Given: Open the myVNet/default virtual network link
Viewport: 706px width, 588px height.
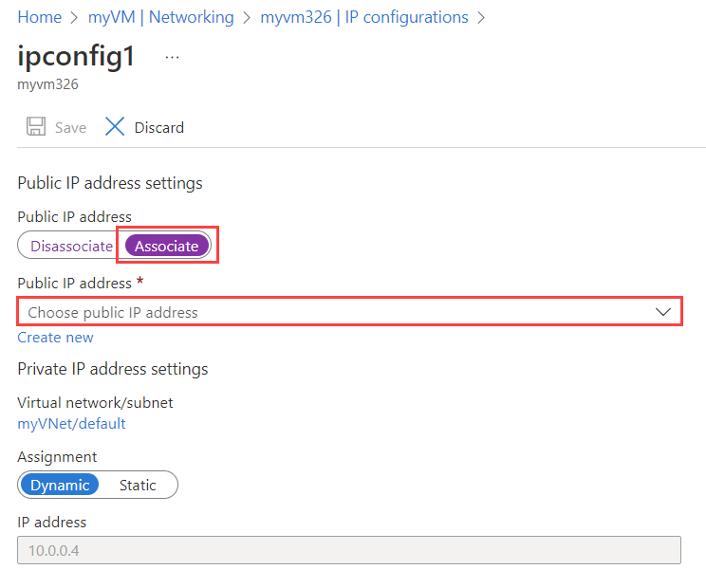Looking at the screenshot, I should pyautogui.click(x=71, y=423).
